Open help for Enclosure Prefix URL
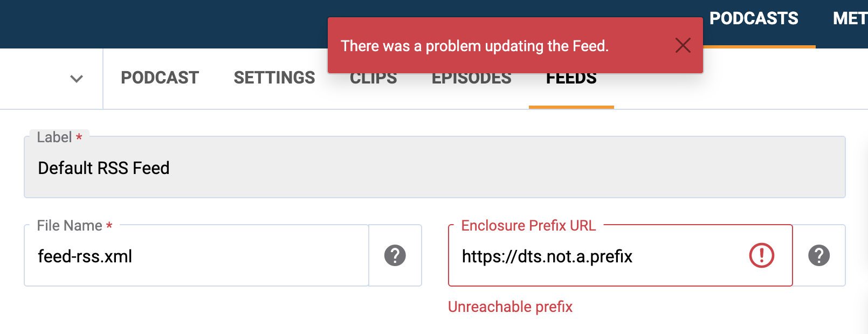868x334 pixels. click(x=818, y=255)
